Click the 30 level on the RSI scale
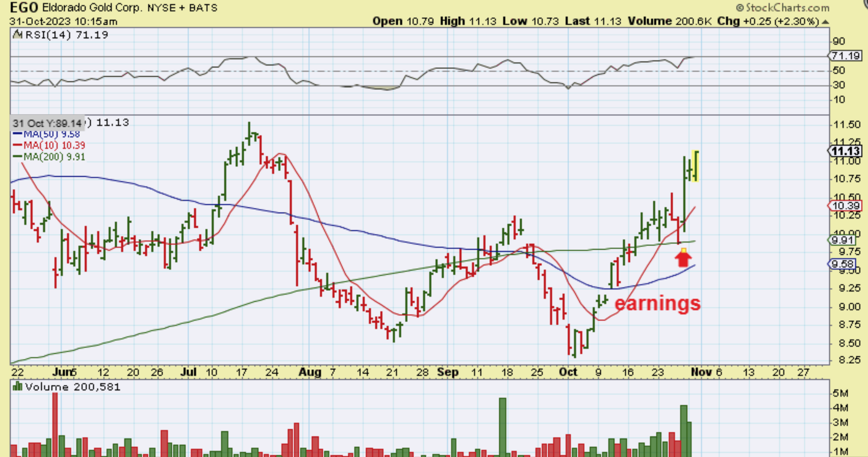The width and height of the screenshot is (868, 457). (x=839, y=85)
